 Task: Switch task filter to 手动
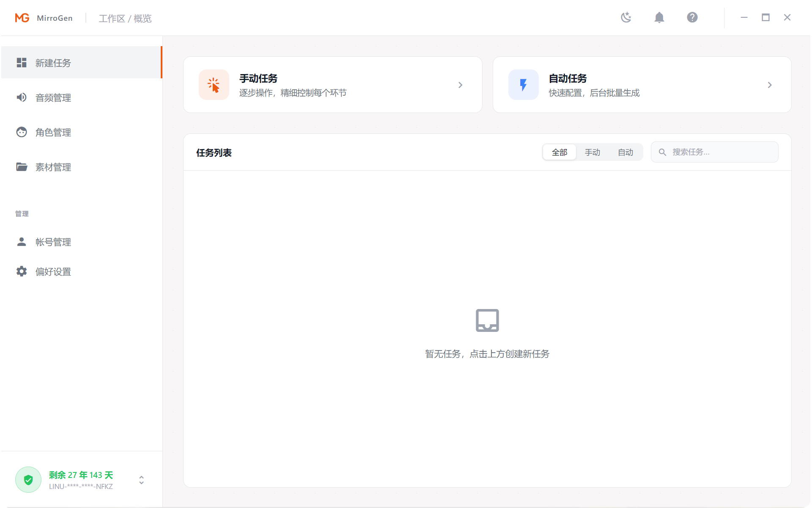pos(593,152)
